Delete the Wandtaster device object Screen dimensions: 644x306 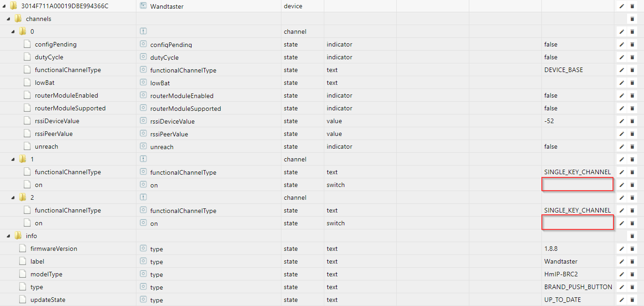[x=632, y=6]
